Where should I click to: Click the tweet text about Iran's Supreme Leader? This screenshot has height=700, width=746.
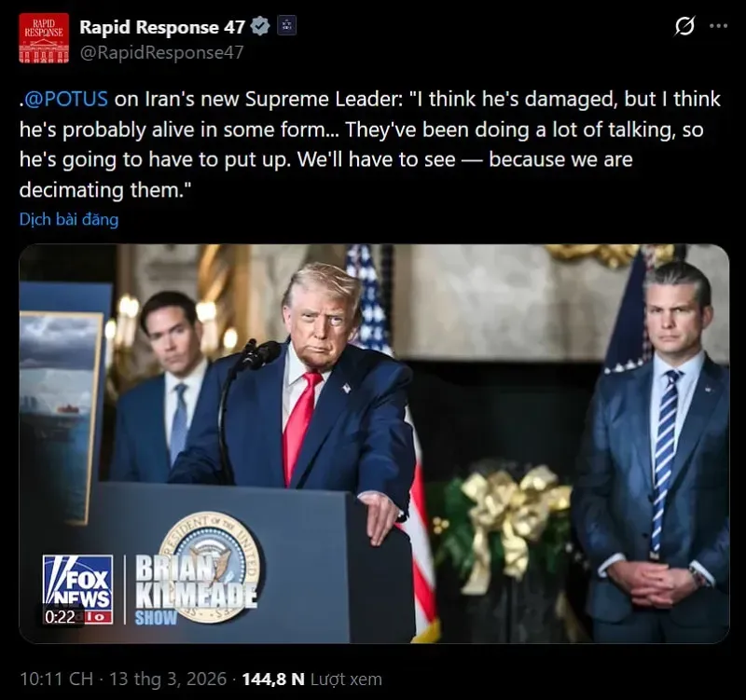370,144
